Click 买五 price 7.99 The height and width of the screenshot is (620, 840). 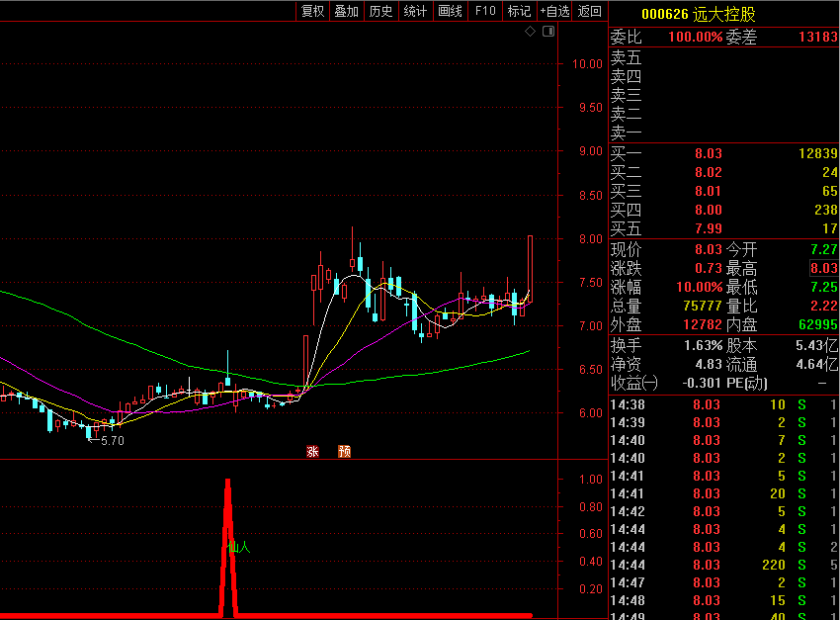coord(709,228)
